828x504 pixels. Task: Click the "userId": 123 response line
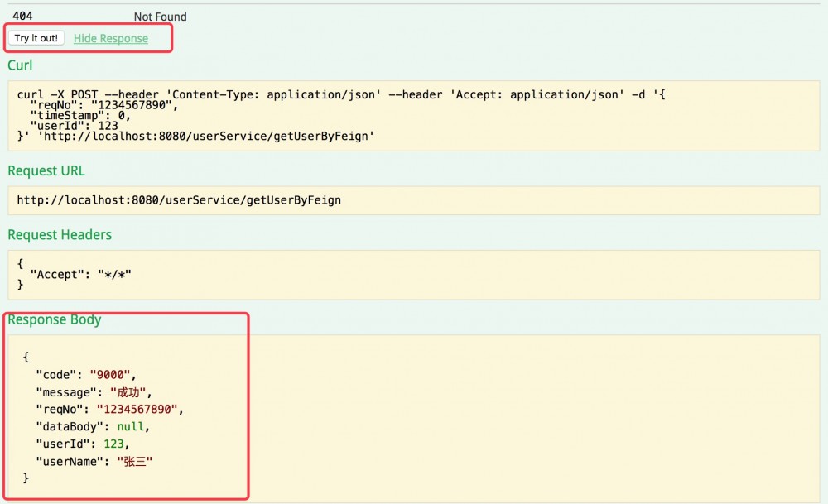82,444
